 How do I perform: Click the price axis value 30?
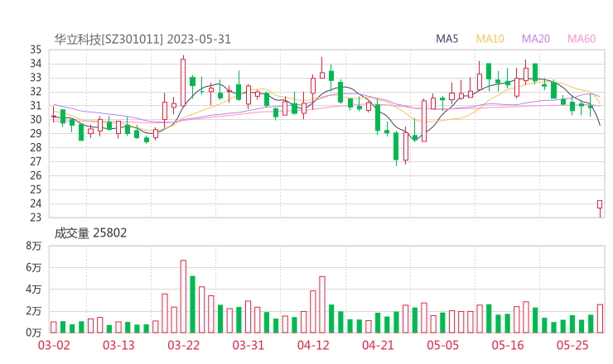click(x=36, y=119)
